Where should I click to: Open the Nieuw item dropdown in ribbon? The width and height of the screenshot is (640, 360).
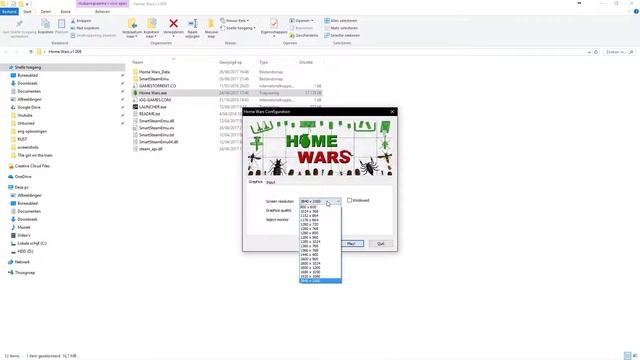click(x=235, y=20)
